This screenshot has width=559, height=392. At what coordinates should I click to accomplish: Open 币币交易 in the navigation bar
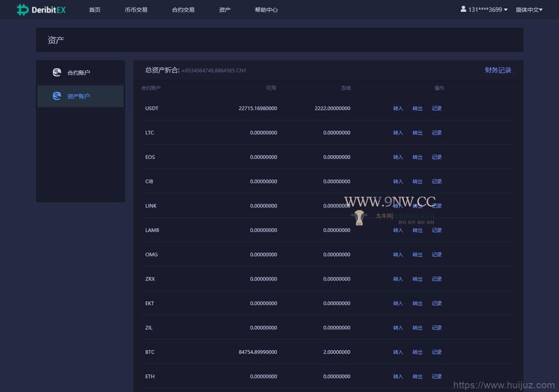[136, 9]
